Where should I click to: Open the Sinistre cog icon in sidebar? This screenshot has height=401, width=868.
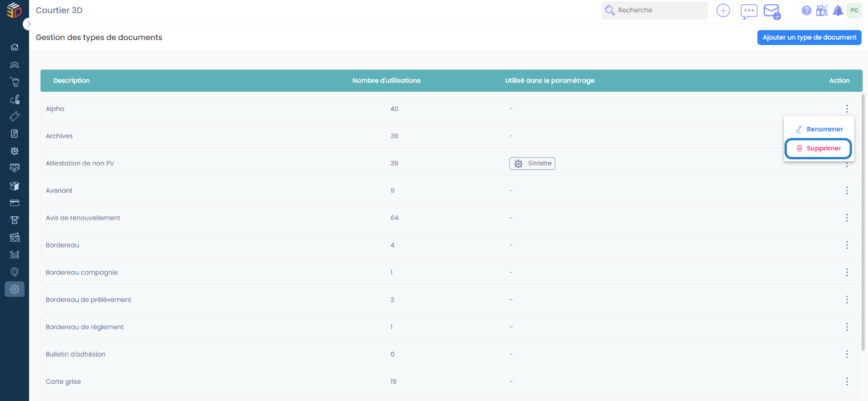coord(15,151)
